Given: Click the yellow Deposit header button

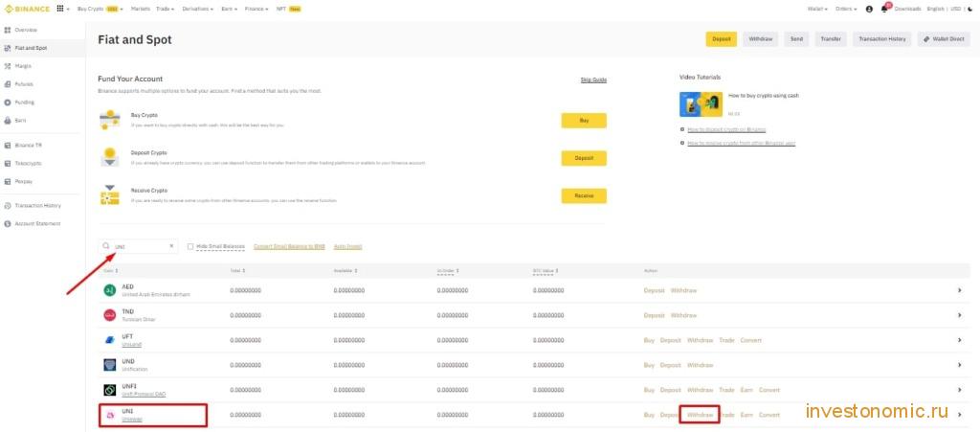Looking at the screenshot, I should 722,38.
